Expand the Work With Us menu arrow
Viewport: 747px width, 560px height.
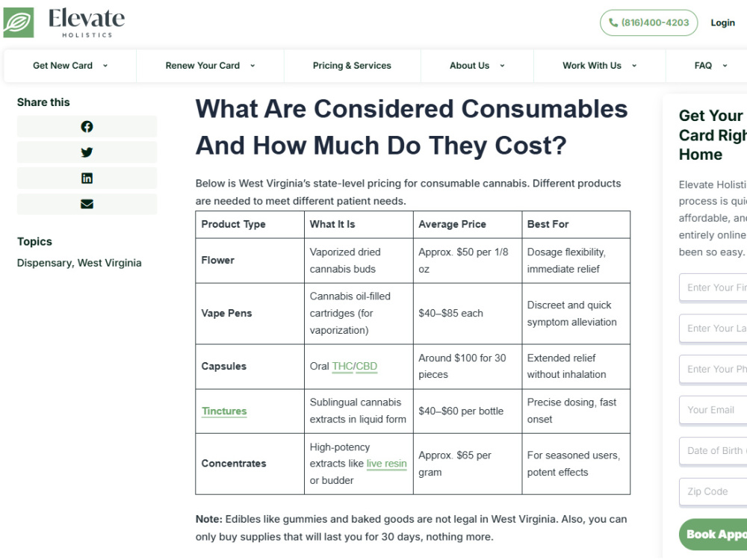click(634, 66)
